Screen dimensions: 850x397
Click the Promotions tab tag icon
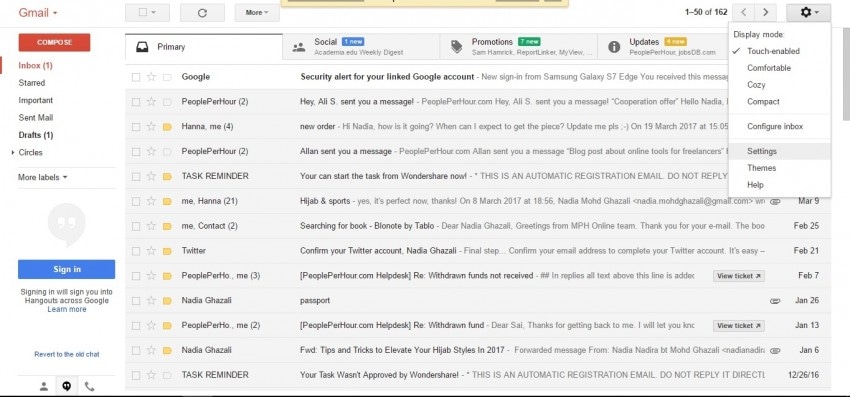[x=456, y=47]
